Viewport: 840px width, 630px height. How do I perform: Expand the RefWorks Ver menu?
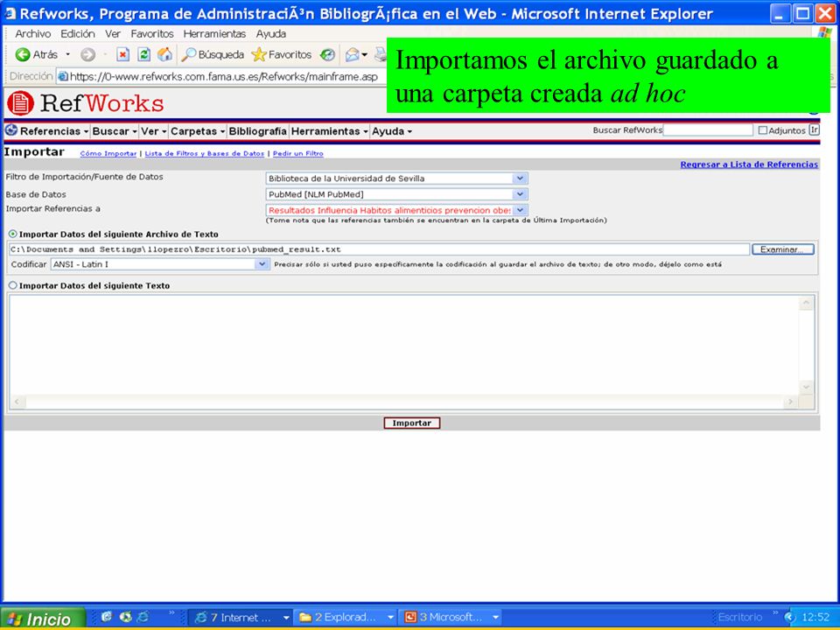coord(154,131)
